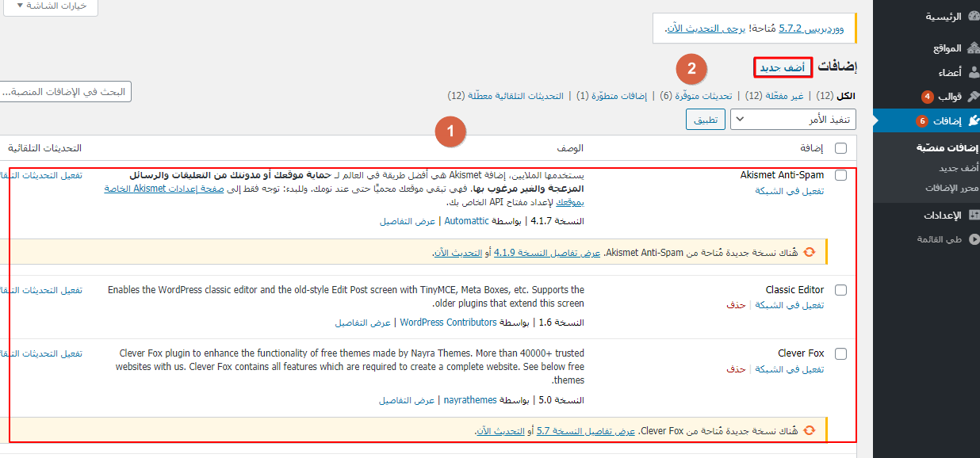Check the Classic Editor plugin checkbox
This screenshot has width=980, height=458.
(x=840, y=290)
